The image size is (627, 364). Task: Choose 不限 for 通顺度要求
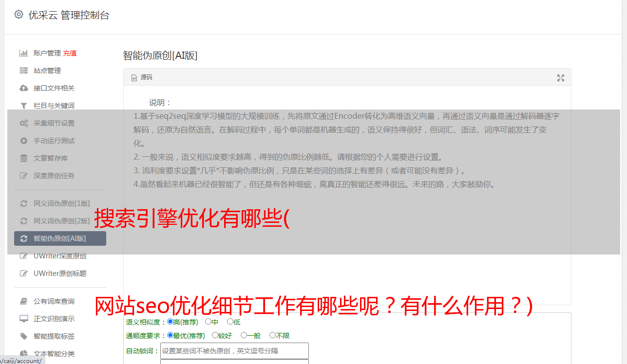pyautogui.click(x=272, y=335)
